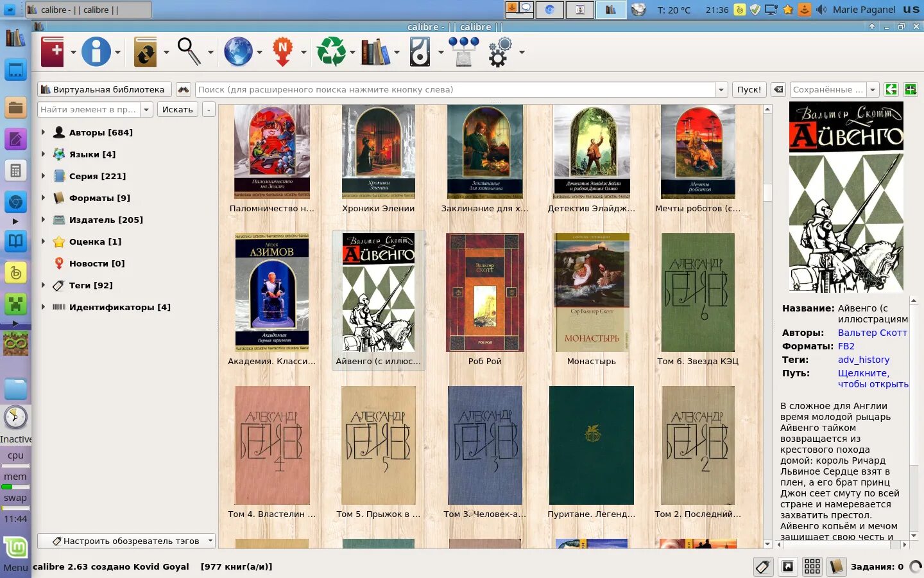Click the Пуск! search button
Viewport: 924px width, 578px height.
pyautogui.click(x=749, y=89)
